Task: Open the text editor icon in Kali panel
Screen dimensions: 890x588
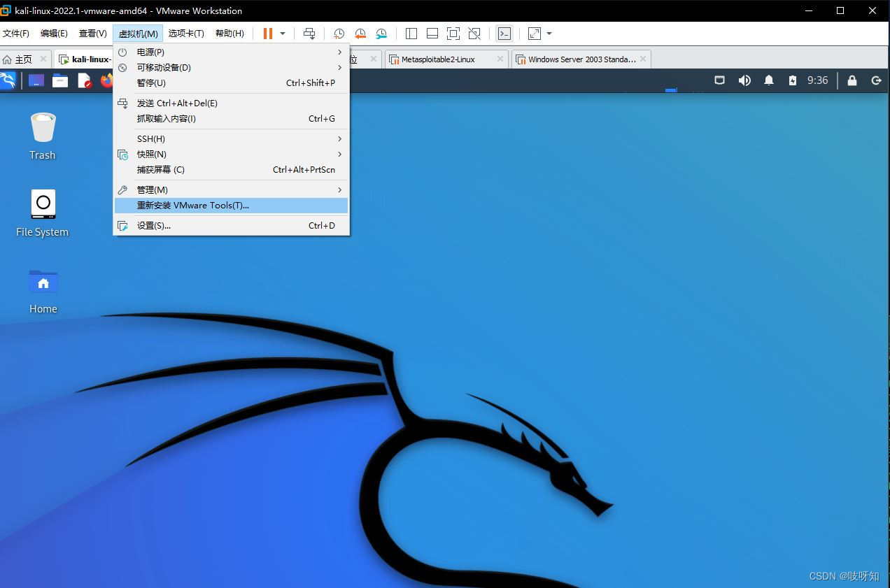Action: click(85, 80)
